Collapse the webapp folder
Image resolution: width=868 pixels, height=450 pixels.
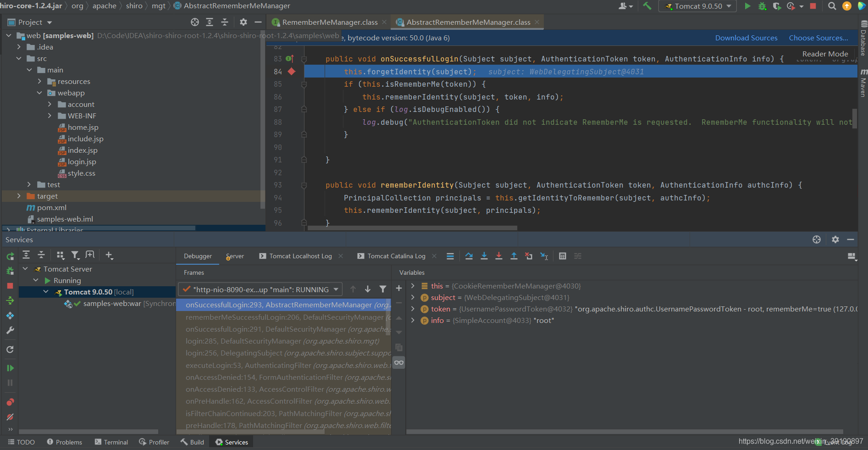pos(39,93)
